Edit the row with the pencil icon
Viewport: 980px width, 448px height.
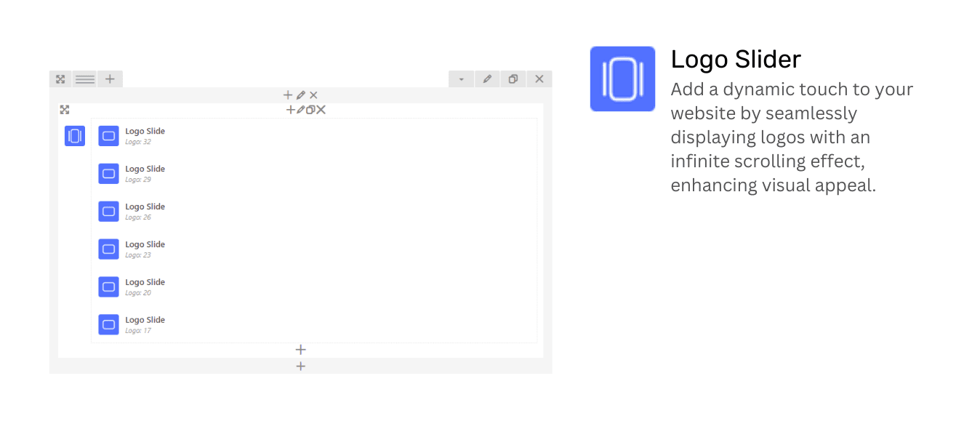click(487, 79)
